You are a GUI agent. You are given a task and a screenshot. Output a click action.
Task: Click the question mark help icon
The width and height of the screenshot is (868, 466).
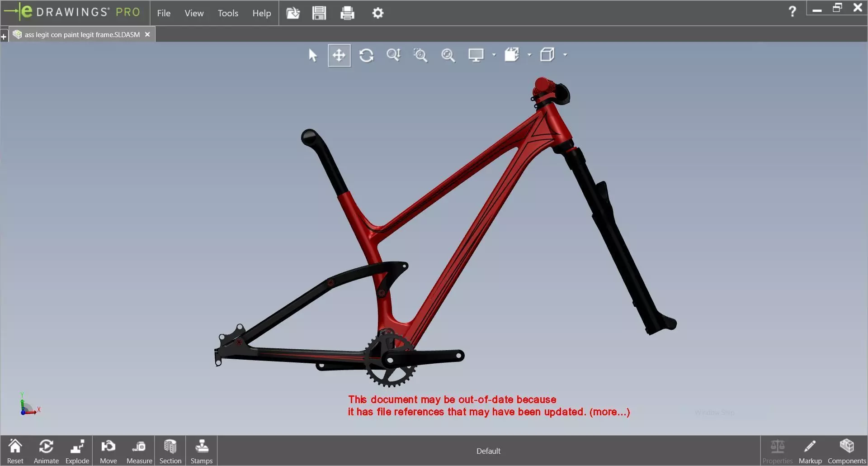(792, 11)
